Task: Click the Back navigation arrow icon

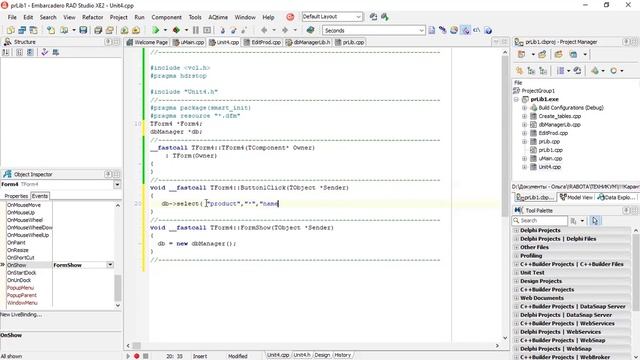Action: coord(264,30)
